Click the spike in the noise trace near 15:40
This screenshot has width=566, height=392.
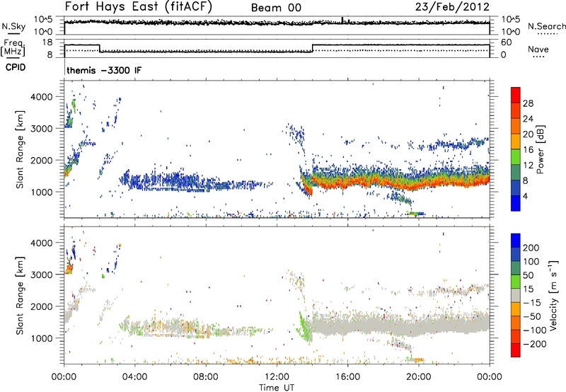click(342, 20)
